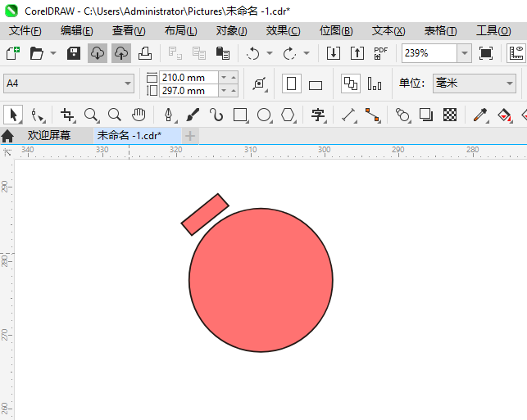Image resolution: width=527 pixels, height=420 pixels.
Task: Decrease the page height stepper down arrow
Action: click(x=224, y=91)
